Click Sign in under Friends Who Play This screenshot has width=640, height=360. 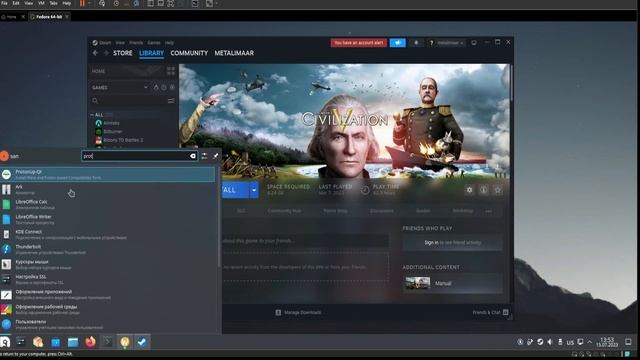pyautogui.click(x=431, y=242)
